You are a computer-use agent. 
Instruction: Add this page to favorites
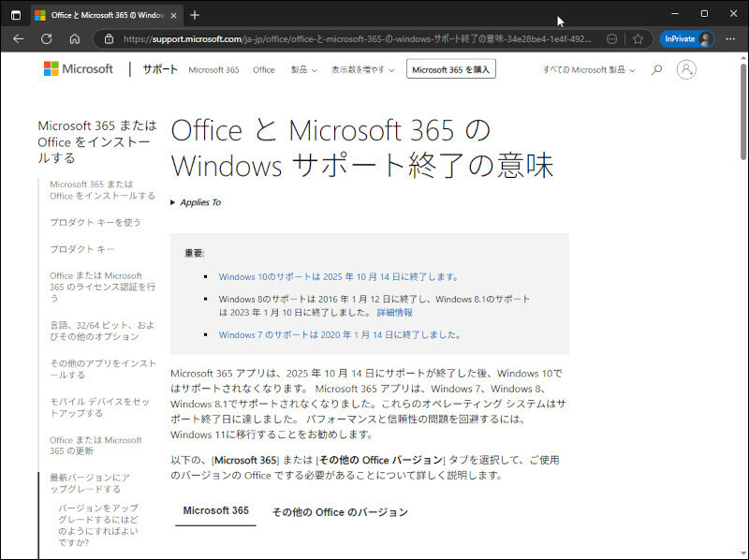[x=638, y=38]
